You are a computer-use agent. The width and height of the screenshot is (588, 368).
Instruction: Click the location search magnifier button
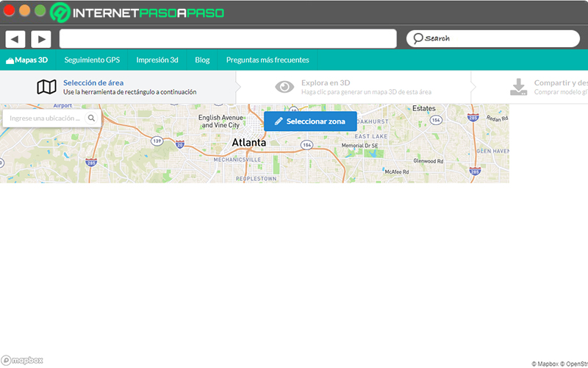point(91,118)
